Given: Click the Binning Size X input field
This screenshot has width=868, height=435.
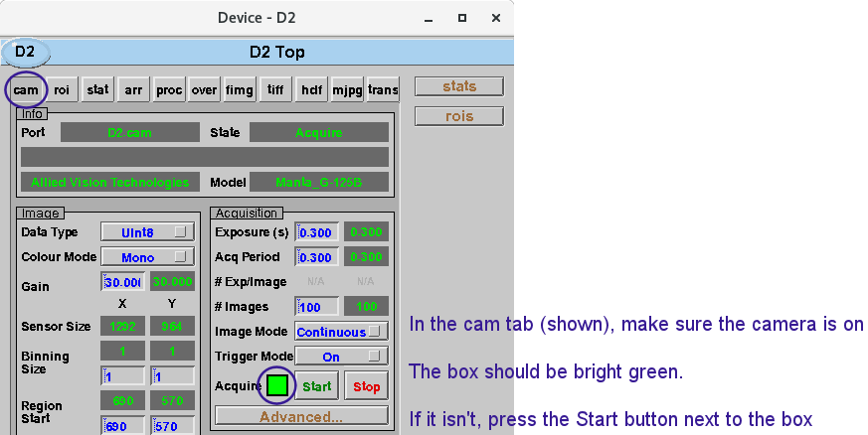Looking at the screenshot, I should (123, 375).
